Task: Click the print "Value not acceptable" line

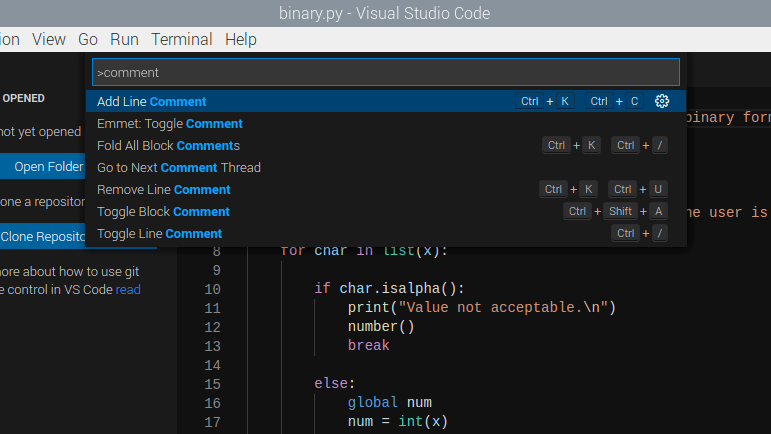Action: coord(482,307)
